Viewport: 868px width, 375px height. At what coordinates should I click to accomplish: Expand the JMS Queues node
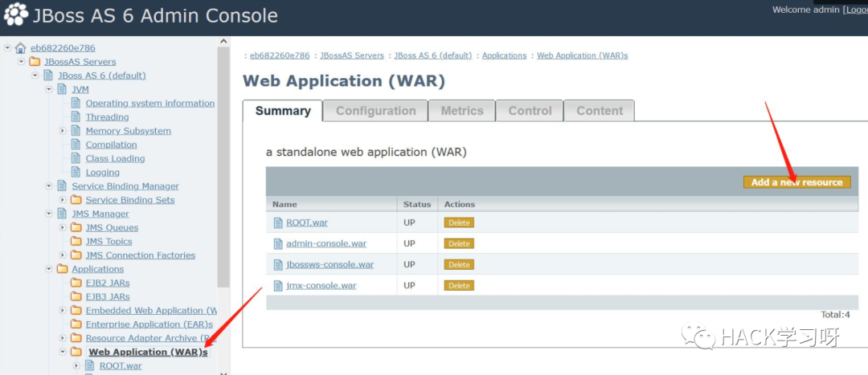(63, 227)
